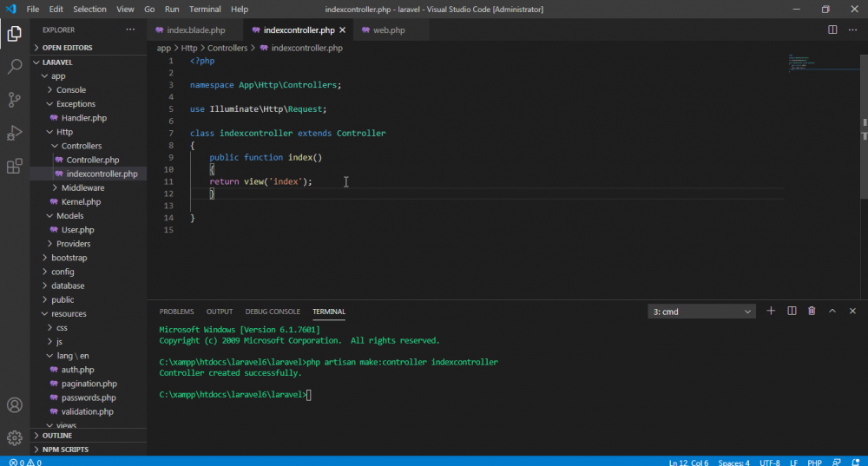868x466 pixels.
Task: Expand the public folder
Action: coord(89,299)
